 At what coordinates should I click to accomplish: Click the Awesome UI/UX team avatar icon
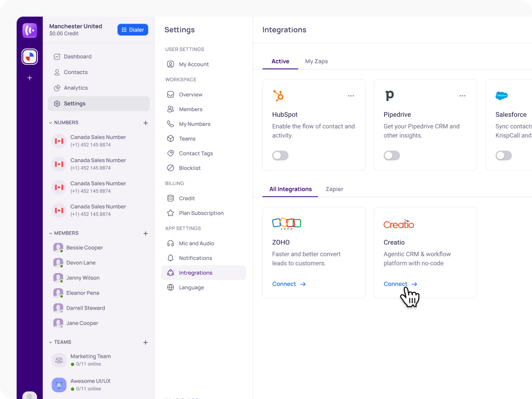point(59,385)
